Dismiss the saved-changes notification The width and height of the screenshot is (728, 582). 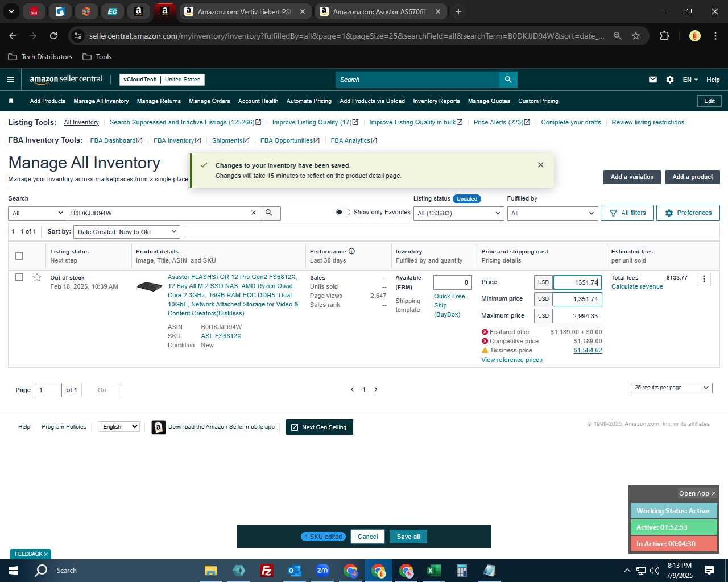(x=541, y=165)
